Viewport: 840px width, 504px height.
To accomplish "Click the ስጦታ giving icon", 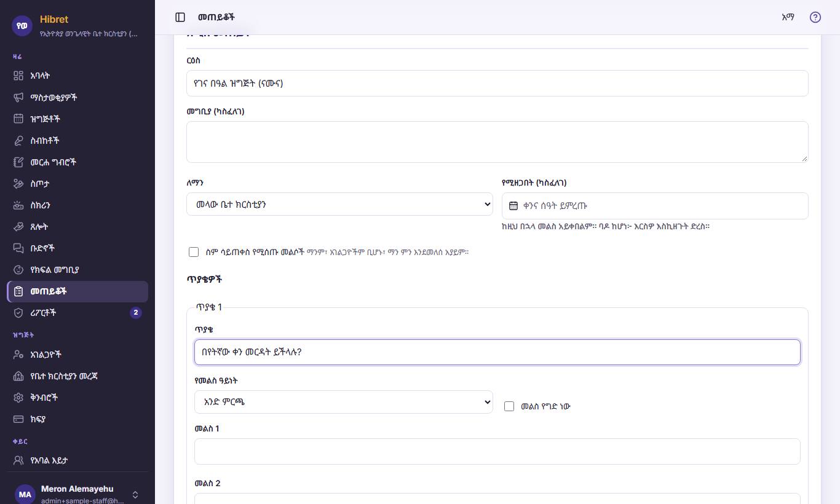I will coord(18,183).
